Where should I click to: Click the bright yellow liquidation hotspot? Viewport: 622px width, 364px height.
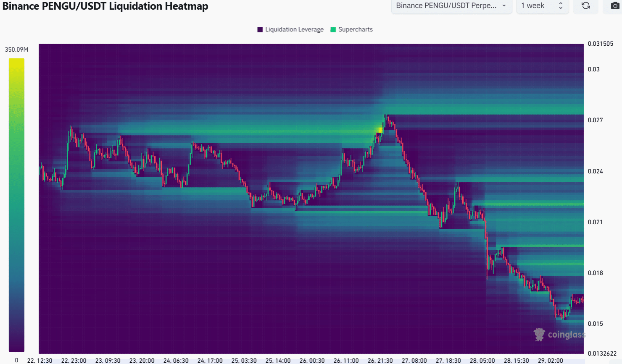(379, 130)
